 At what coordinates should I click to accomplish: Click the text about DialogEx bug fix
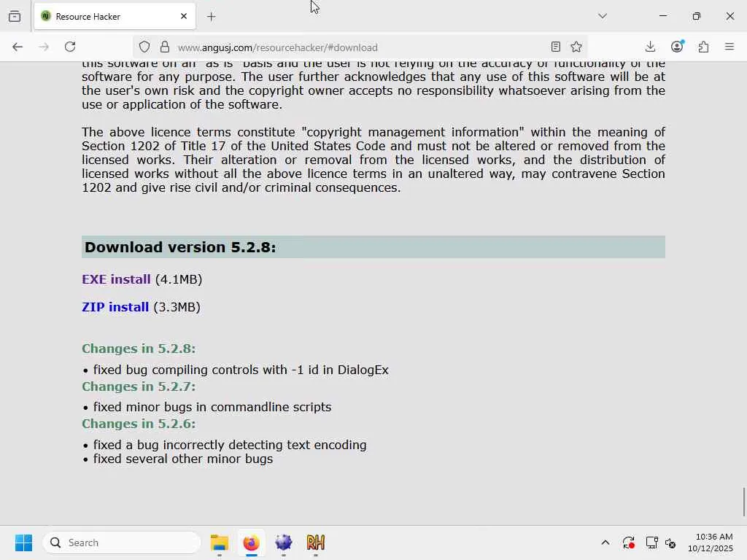click(x=241, y=370)
